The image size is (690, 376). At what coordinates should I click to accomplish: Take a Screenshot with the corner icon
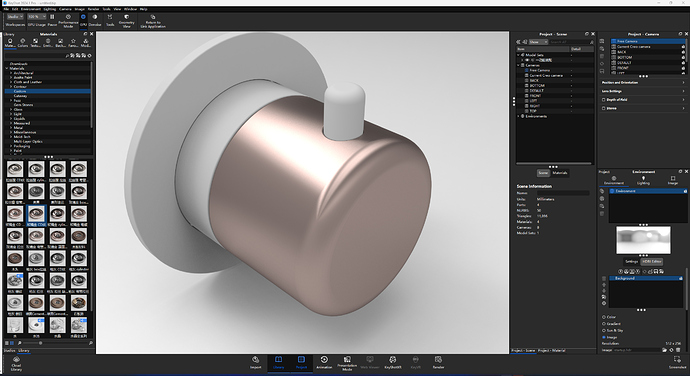[x=677, y=362]
